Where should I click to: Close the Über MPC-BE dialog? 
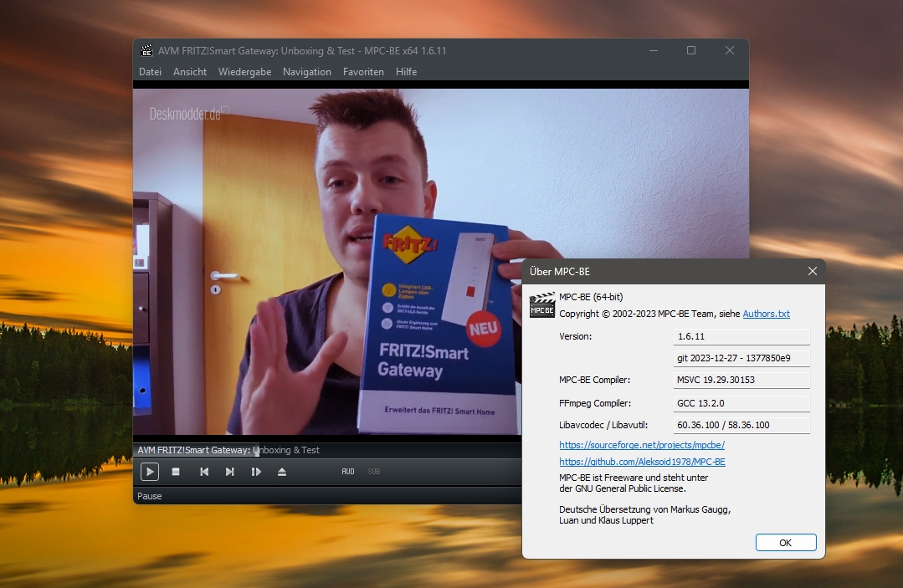812,271
